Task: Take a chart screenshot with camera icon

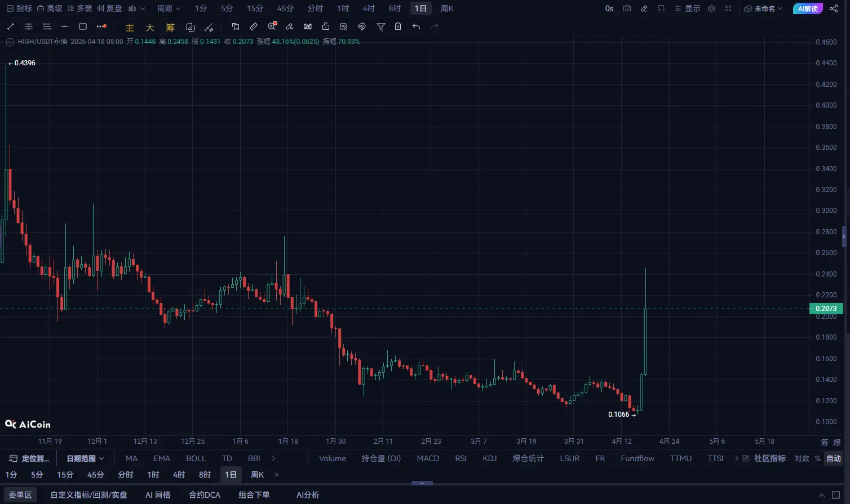Action: tap(627, 8)
